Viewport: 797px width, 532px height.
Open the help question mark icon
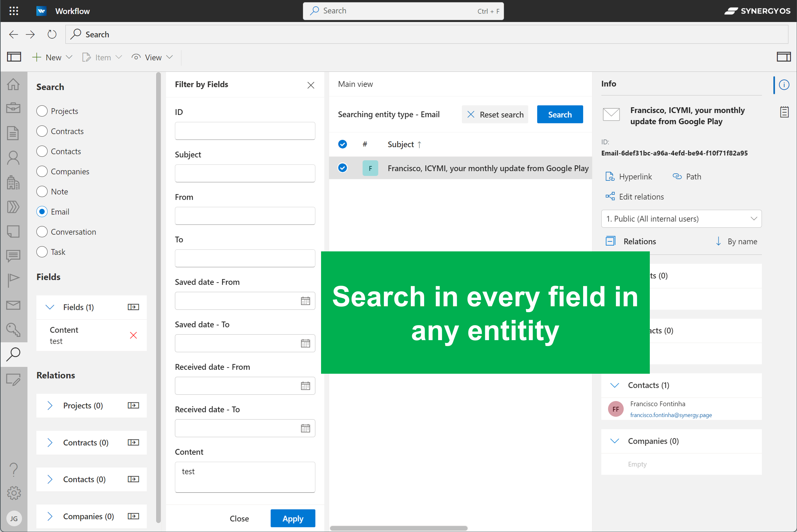coord(14,469)
